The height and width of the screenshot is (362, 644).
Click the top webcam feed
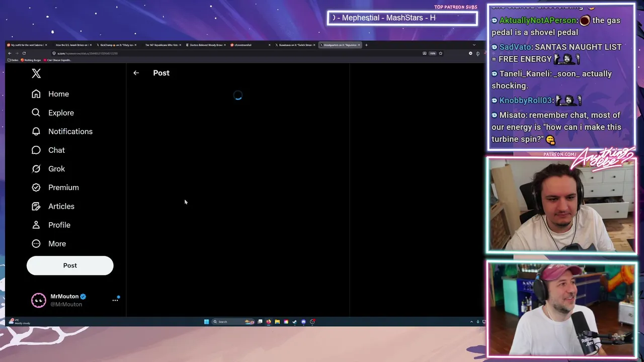point(561,205)
